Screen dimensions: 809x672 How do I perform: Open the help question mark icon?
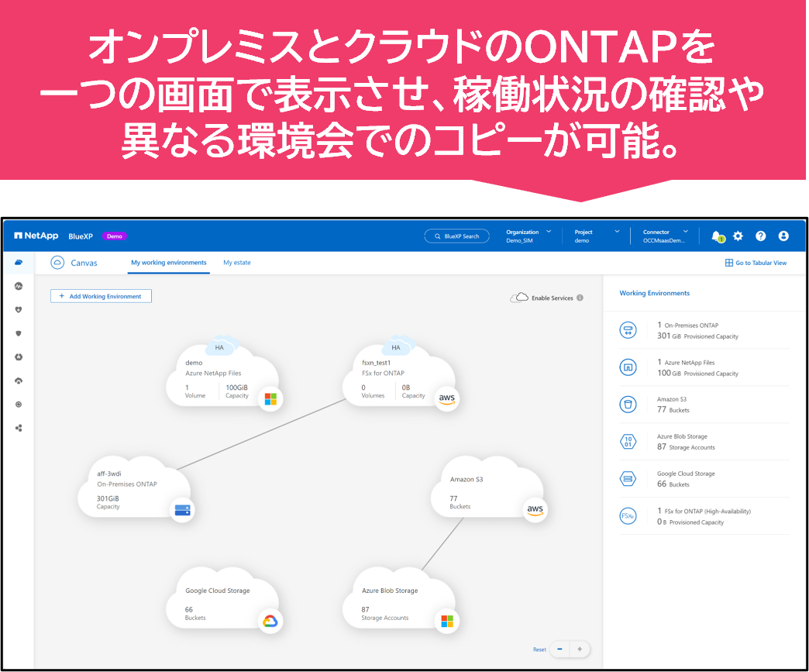(760, 236)
